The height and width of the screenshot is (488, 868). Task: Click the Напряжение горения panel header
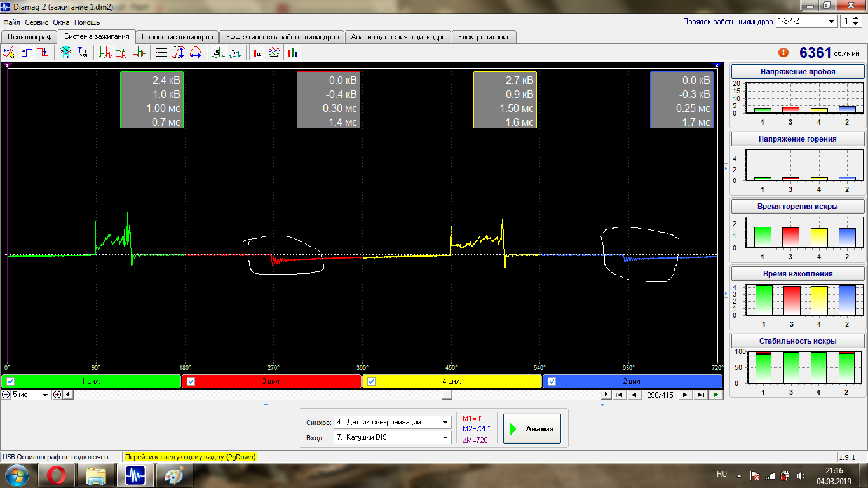pos(797,139)
